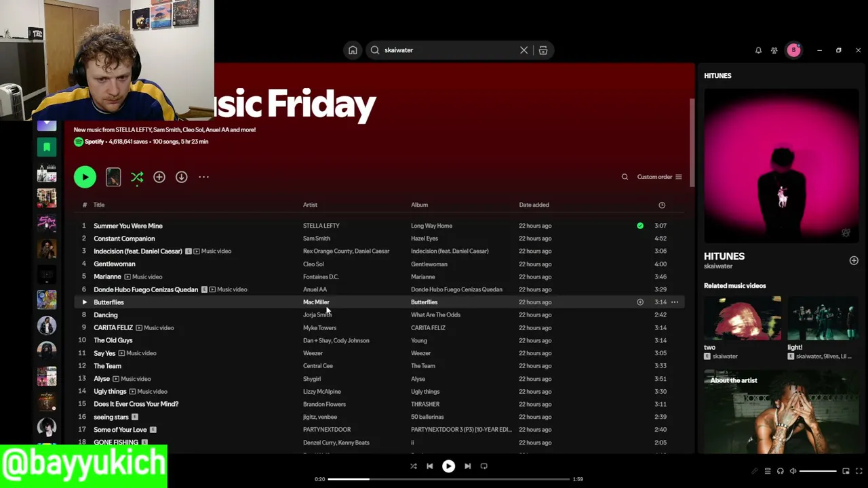Viewport: 868px width, 488px height.
Task: Sort by the duration clock icon
Action: 662,205
